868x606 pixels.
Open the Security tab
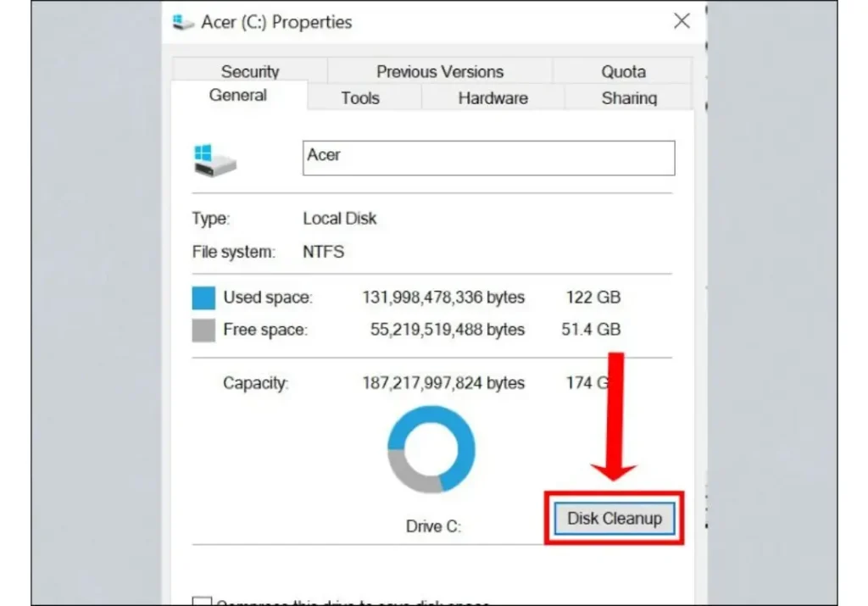[250, 71]
